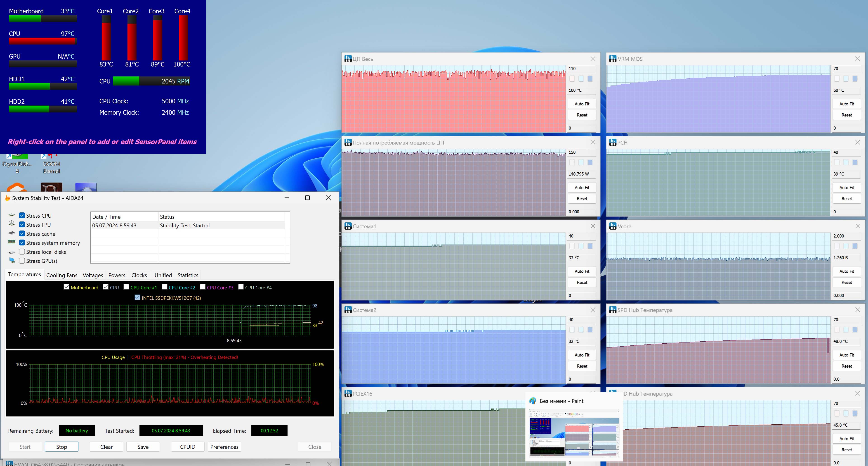Launch the DOOM Eternal desktop shortcut

coord(51,164)
